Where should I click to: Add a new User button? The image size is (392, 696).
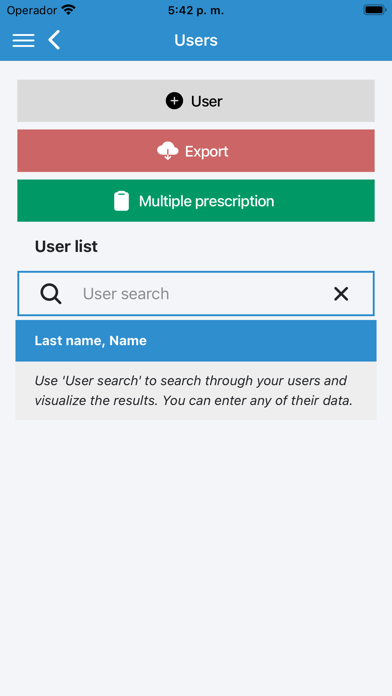pos(196,101)
